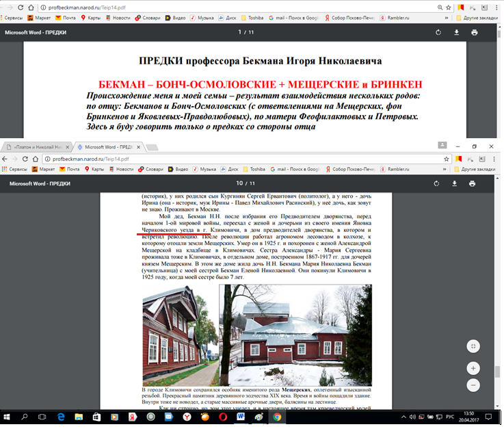
Task: Close the "Microsoft Word - ПРЕДКИ" tab
Action: click(x=138, y=147)
